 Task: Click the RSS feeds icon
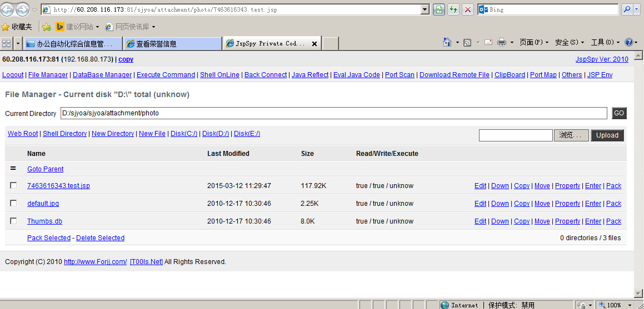coord(467,43)
